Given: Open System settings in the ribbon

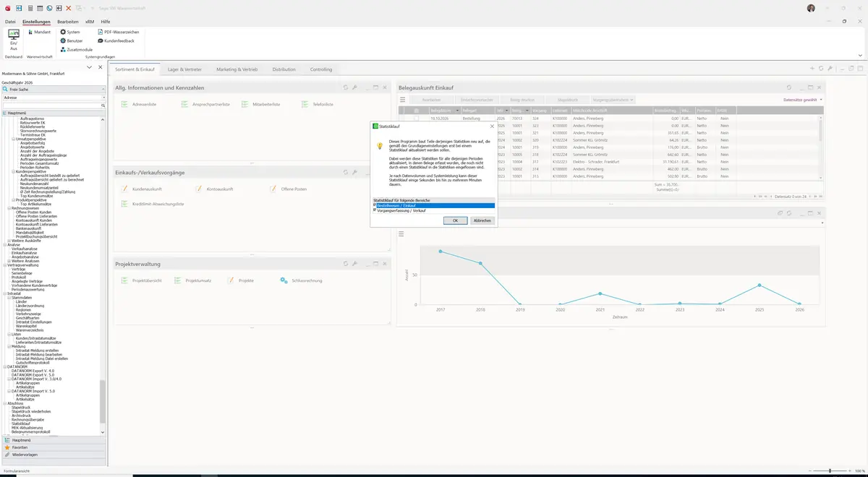Looking at the screenshot, I should pos(70,32).
